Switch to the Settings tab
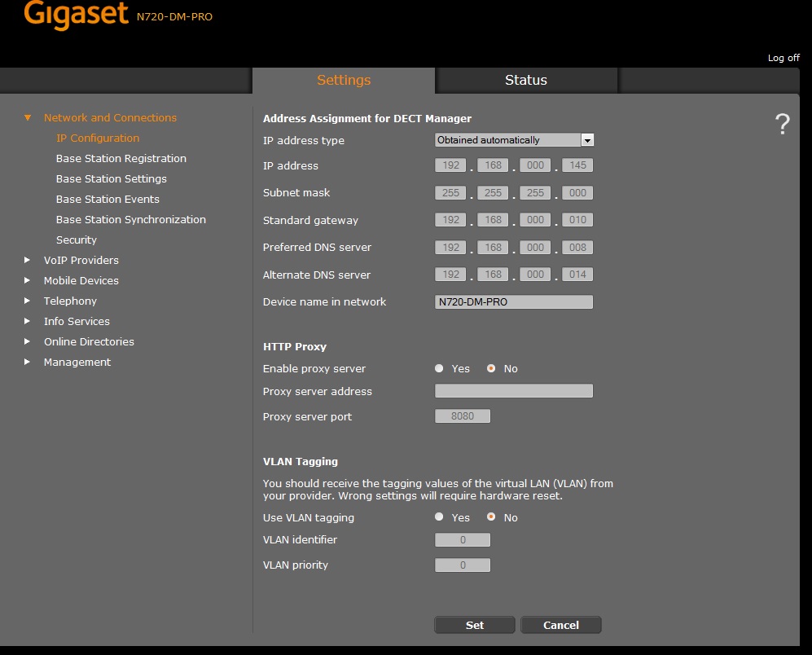The image size is (812, 655). 344,80
